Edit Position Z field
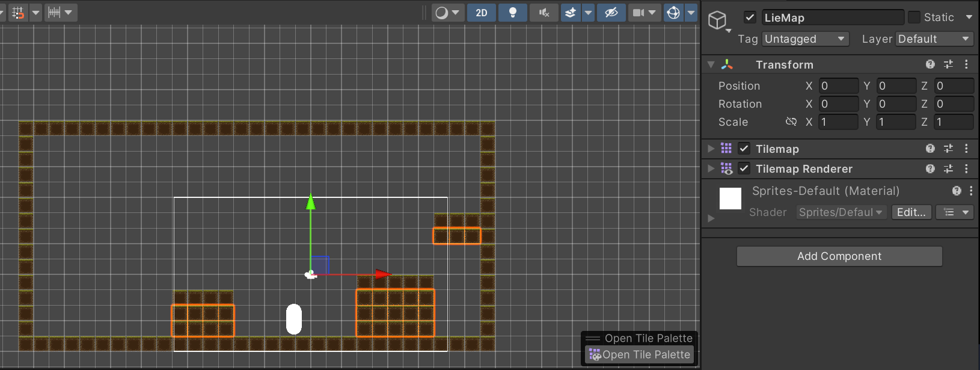This screenshot has height=370, width=980. (954, 86)
